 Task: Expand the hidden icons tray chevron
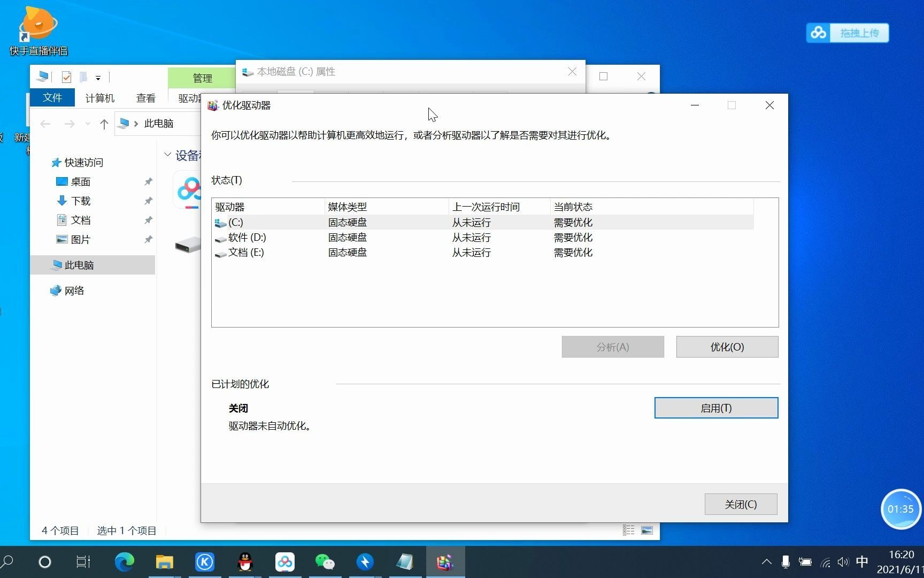766,561
